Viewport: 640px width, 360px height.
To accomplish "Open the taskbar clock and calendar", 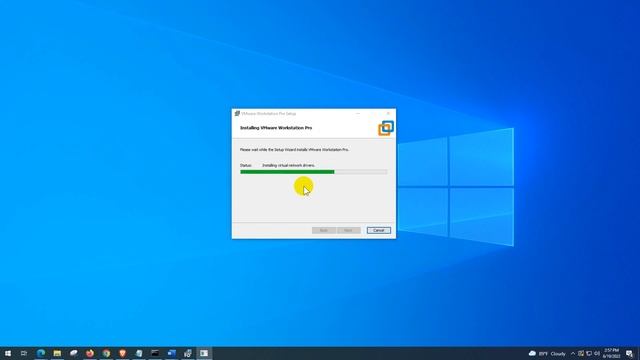I will tap(611, 353).
